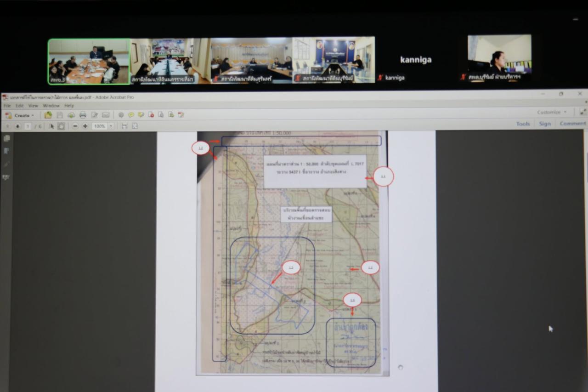
Task: Open the zoom level 100% dropdown
Action: [x=111, y=126]
